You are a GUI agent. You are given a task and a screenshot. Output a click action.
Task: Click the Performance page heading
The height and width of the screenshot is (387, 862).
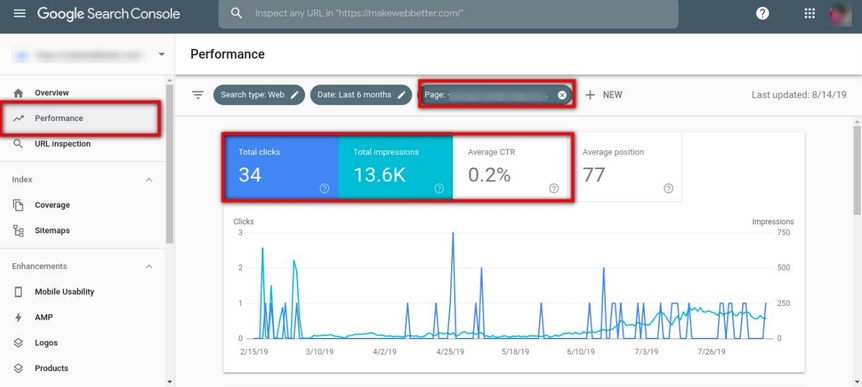[x=228, y=54]
